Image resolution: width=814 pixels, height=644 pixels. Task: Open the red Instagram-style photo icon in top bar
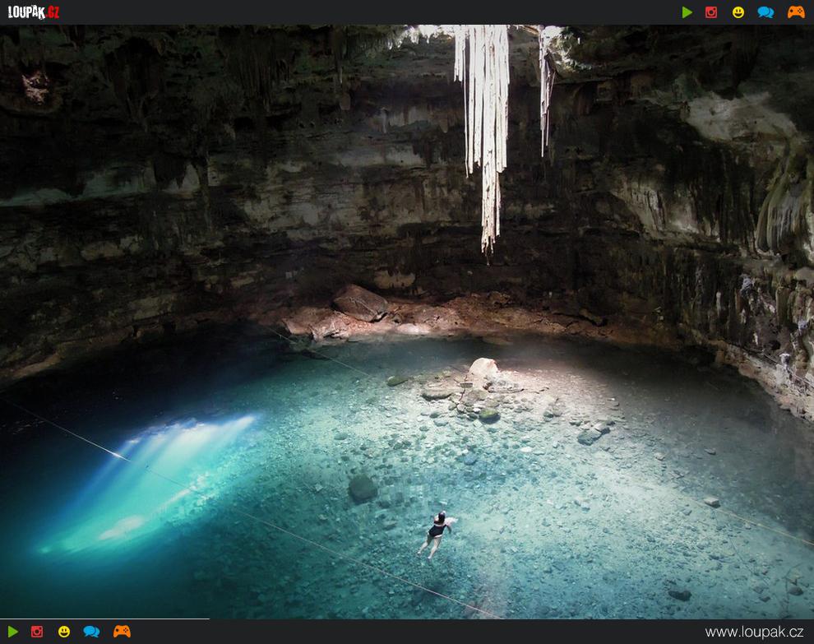pyautogui.click(x=711, y=12)
